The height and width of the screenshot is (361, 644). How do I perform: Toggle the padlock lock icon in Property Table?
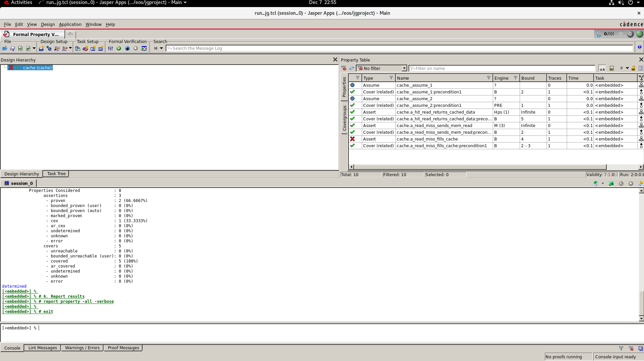click(633, 68)
